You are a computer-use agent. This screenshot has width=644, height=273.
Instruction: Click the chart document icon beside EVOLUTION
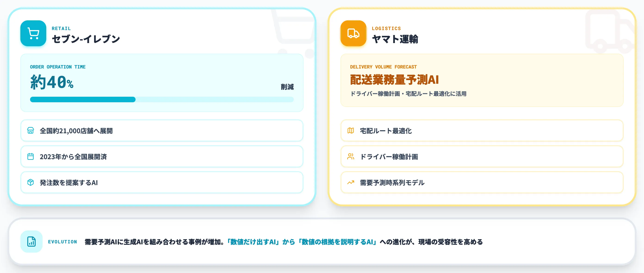31,242
